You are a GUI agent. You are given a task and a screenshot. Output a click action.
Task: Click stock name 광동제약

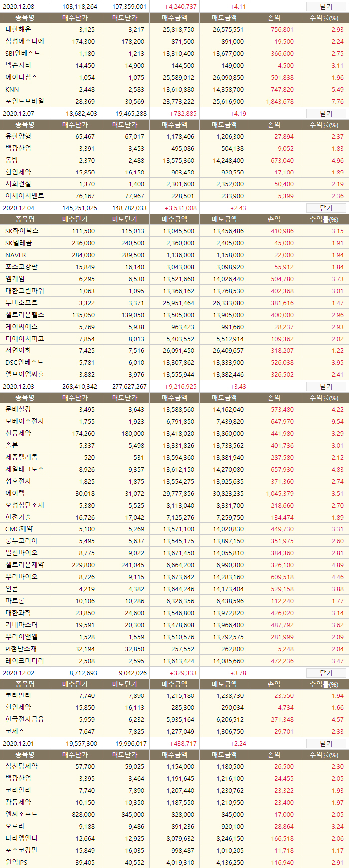coord(18,802)
